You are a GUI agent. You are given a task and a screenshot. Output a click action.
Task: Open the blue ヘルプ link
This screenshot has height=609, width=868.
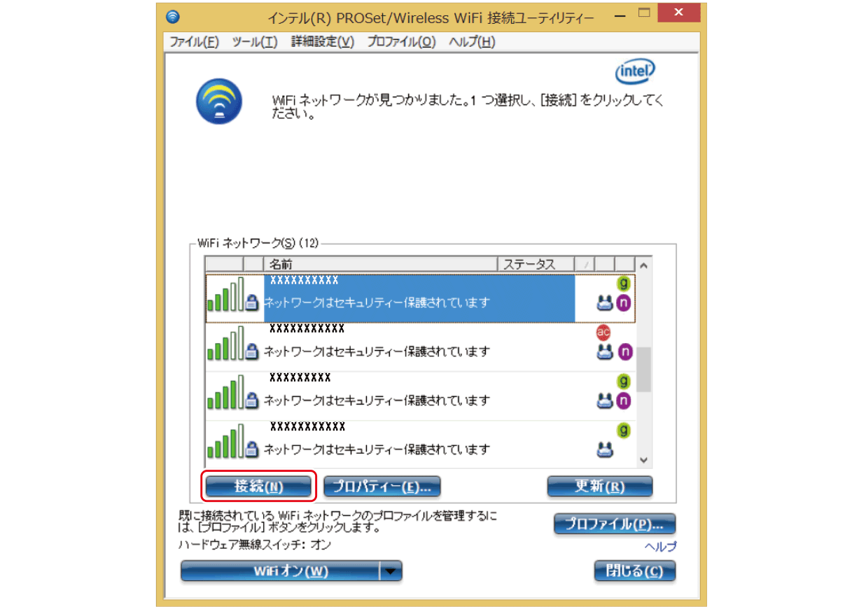click(x=661, y=547)
